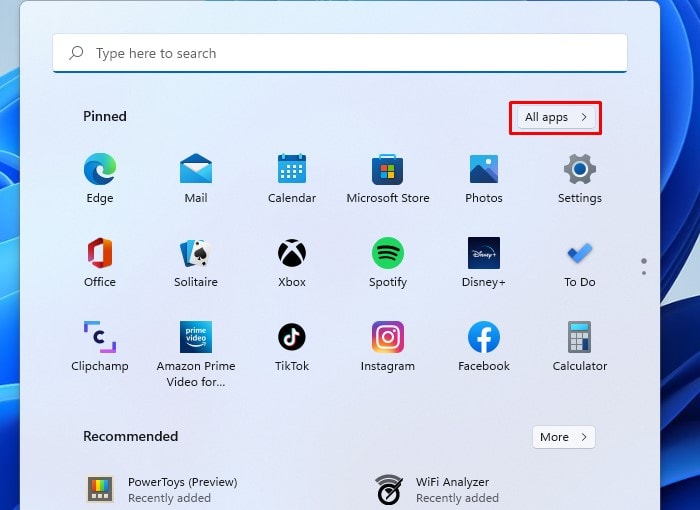Launch the Office app
This screenshot has height=510, width=700.
click(100, 262)
